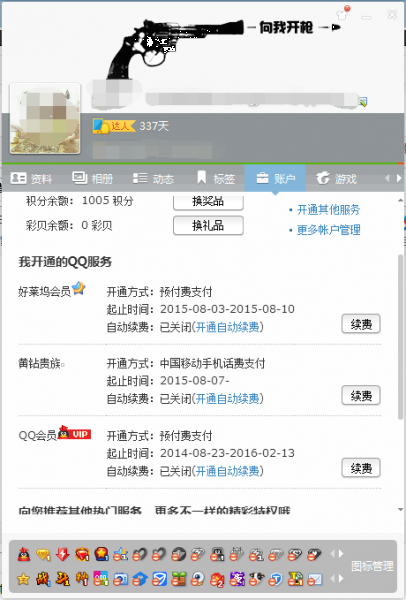Viewport: 406px width, 600px height.
Task: Click the red down-arrow lightning icon
Action: [x=62, y=554]
